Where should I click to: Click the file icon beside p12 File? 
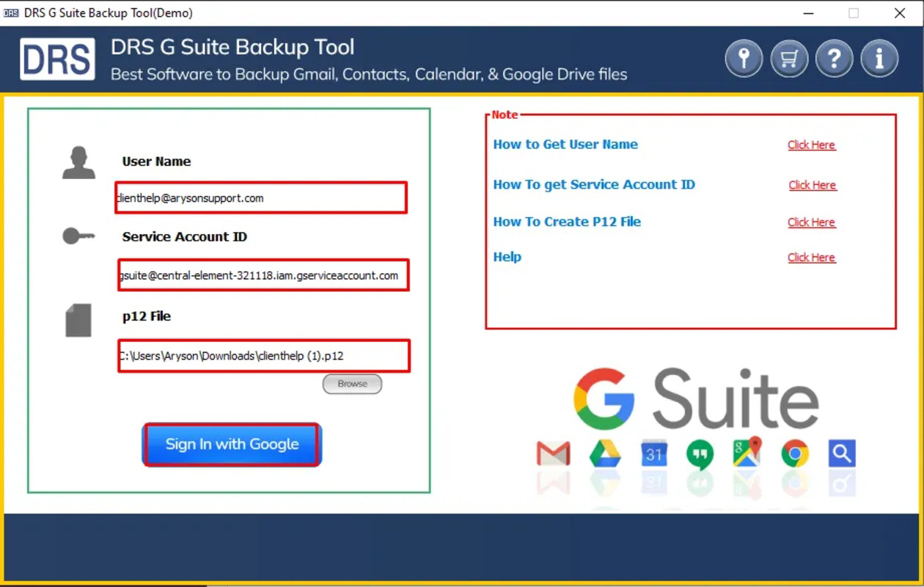click(78, 320)
